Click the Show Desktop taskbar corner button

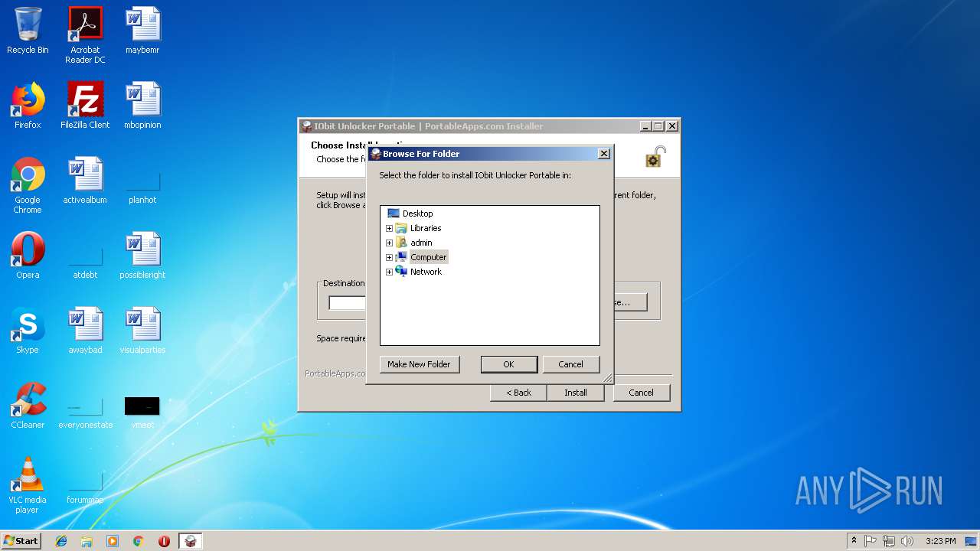pyautogui.click(x=972, y=541)
